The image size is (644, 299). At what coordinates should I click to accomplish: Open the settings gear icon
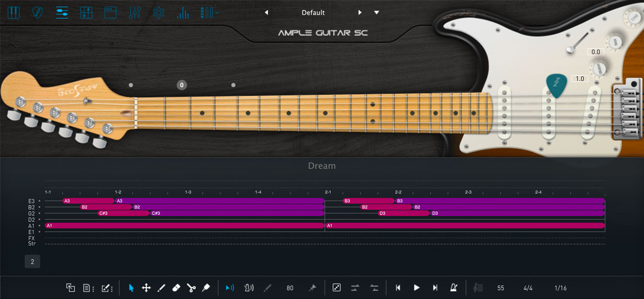coord(159,12)
